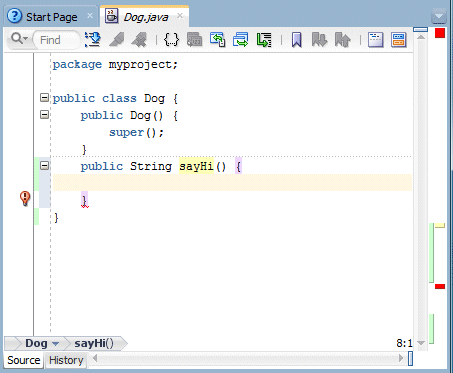Open the document list dropdown arrow
Image resolution: width=453 pixels, height=373 pixels.
pyautogui.click(x=439, y=17)
